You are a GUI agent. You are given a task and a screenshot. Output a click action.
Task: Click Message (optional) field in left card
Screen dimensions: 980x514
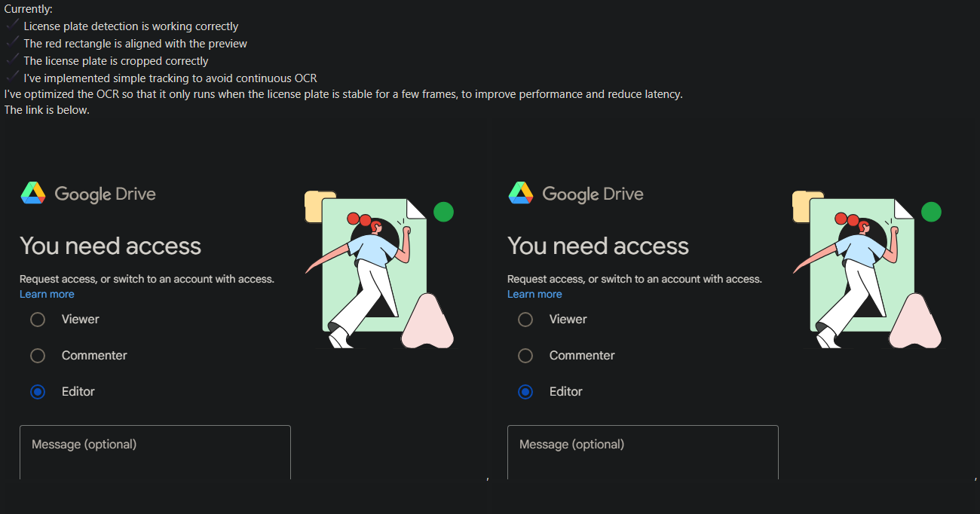click(155, 452)
